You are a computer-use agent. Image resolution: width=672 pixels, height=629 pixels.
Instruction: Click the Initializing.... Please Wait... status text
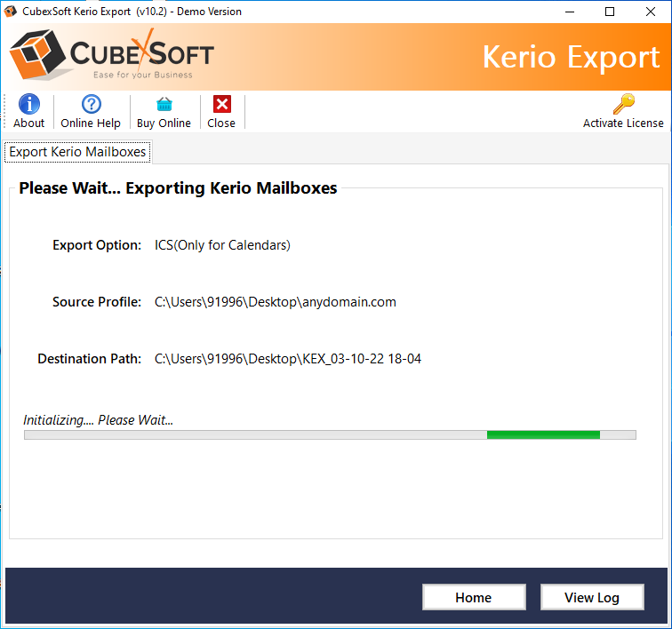(98, 420)
